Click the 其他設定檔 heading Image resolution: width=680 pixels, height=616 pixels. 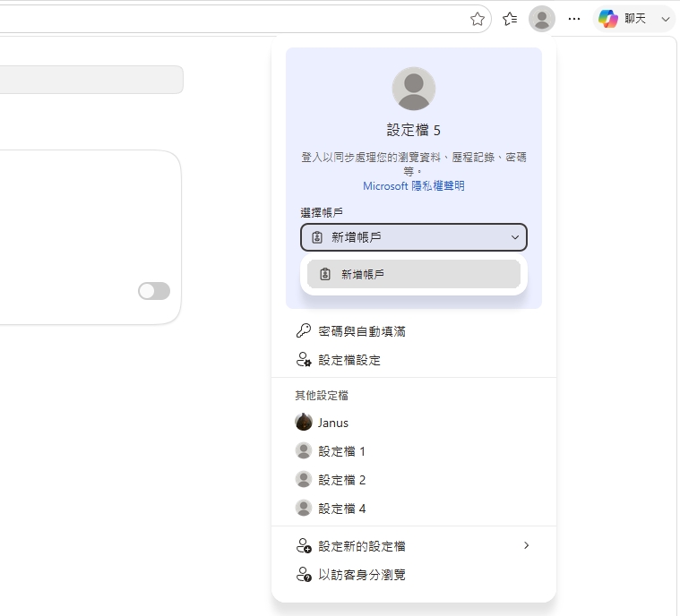click(322, 396)
